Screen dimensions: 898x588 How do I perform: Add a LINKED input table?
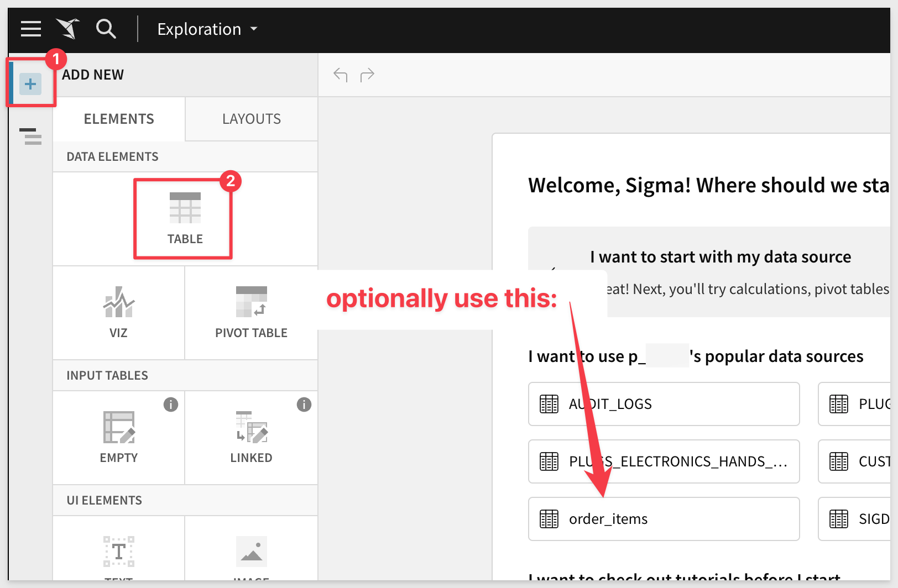coord(251,438)
